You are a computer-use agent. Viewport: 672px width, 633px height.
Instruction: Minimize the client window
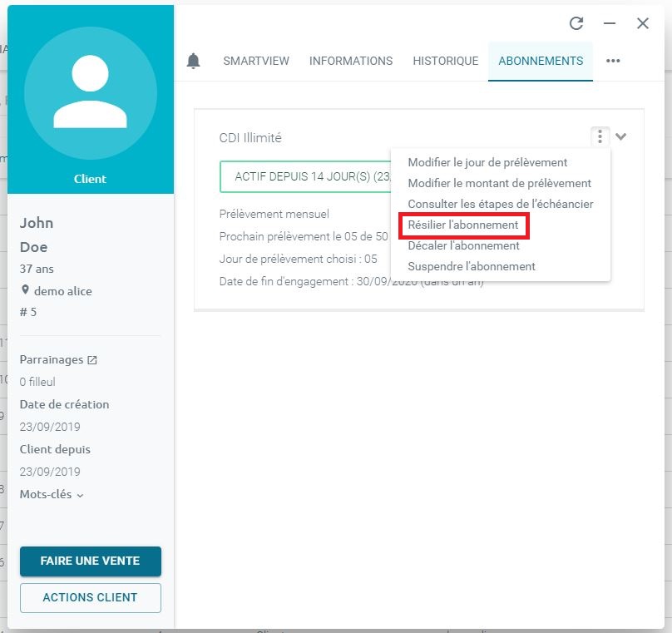coord(610,23)
